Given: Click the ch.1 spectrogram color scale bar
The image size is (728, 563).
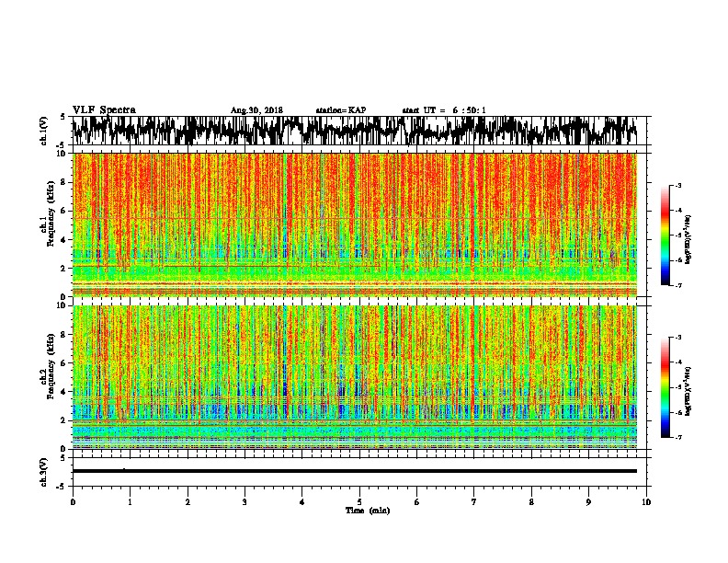Looking at the screenshot, I should (x=665, y=236).
